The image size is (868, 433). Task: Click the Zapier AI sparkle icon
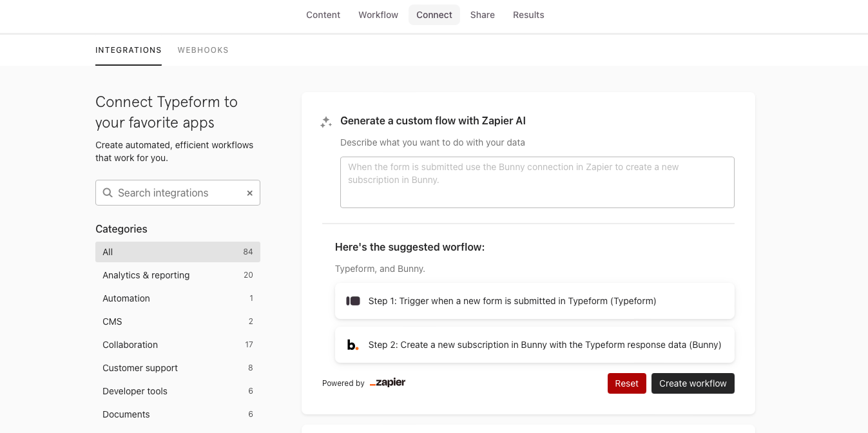[x=325, y=121]
